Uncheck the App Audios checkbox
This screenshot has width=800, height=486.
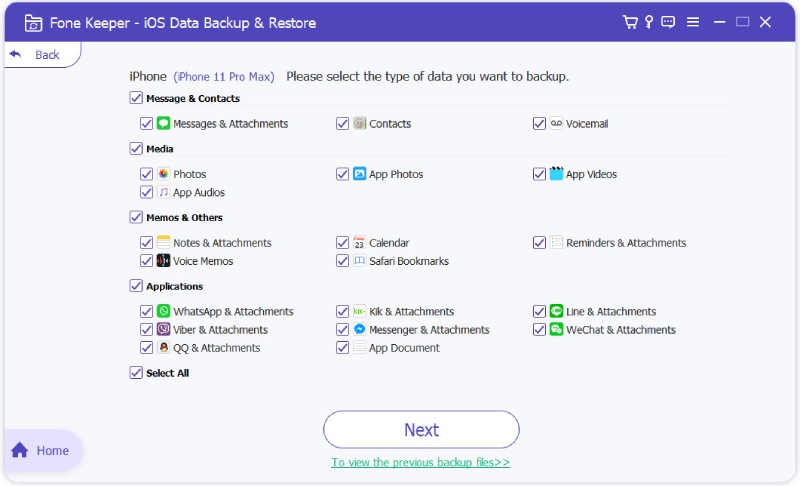(x=146, y=192)
